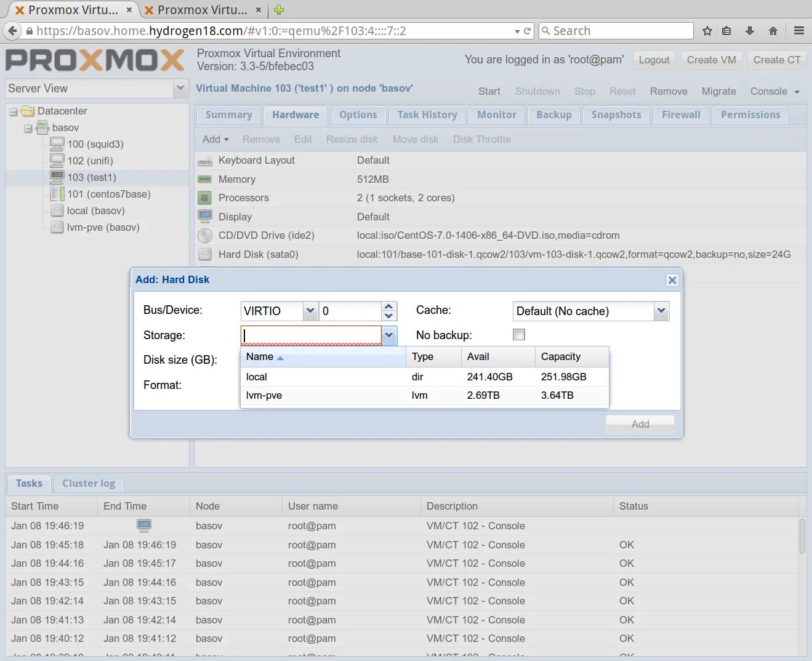Decrease the device number stepper
812x661 pixels.
(x=388, y=316)
